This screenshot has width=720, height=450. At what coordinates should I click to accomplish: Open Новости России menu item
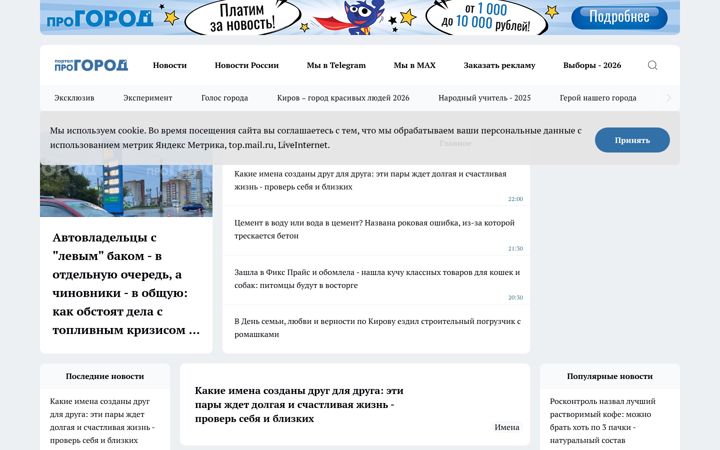pyautogui.click(x=247, y=65)
